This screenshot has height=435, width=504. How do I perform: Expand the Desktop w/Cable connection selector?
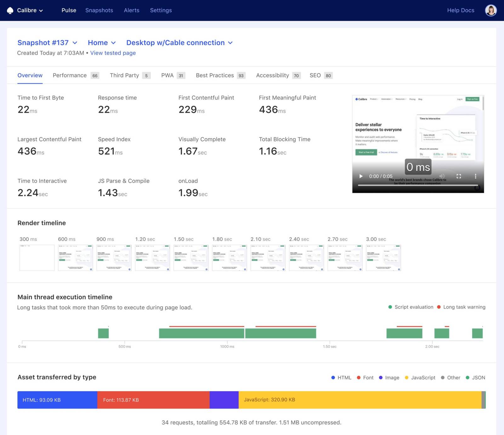[x=179, y=42]
